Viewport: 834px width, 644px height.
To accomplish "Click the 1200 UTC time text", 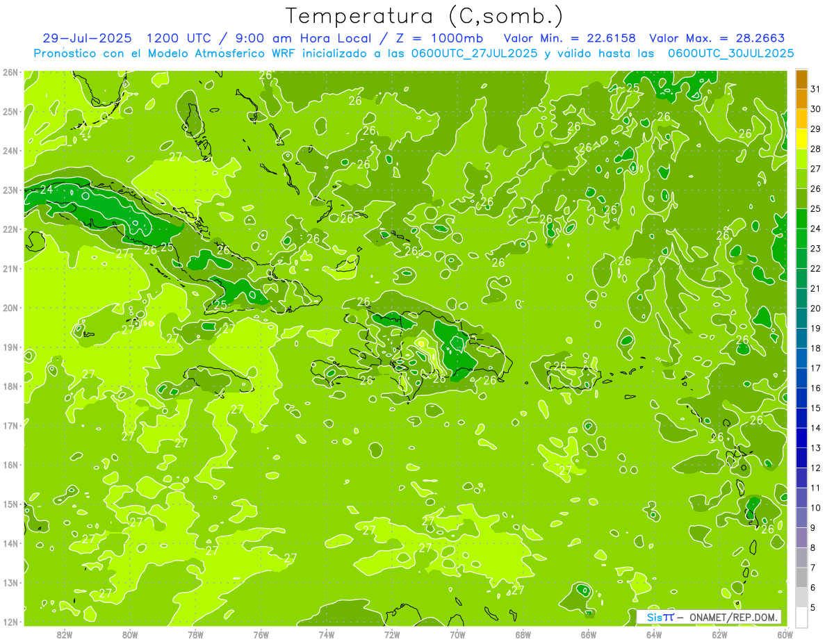I will (x=179, y=38).
